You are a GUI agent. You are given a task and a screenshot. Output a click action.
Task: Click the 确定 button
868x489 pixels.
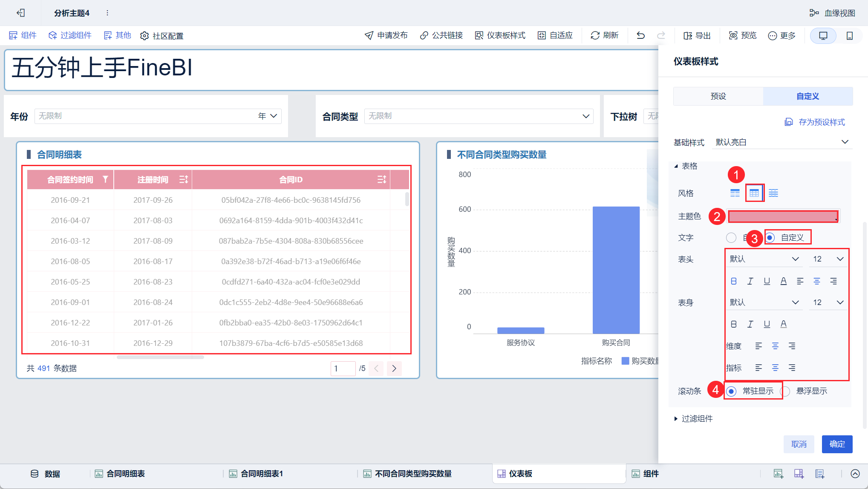click(837, 444)
